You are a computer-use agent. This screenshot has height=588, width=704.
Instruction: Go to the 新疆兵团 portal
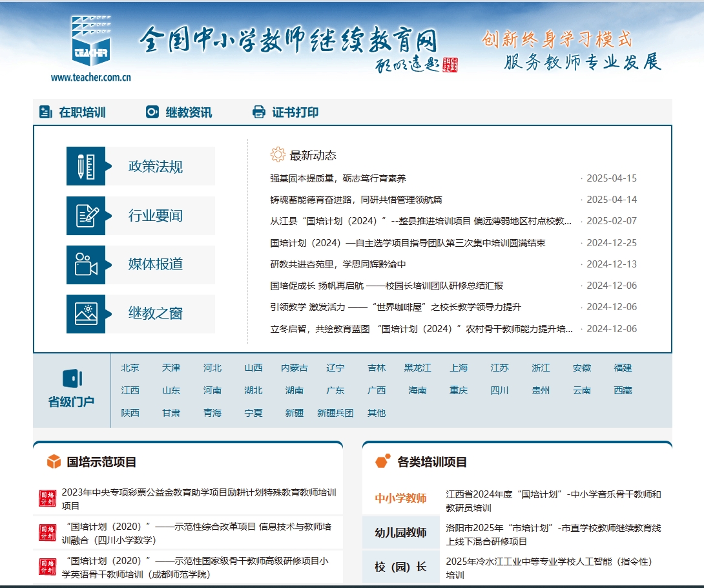coord(335,413)
